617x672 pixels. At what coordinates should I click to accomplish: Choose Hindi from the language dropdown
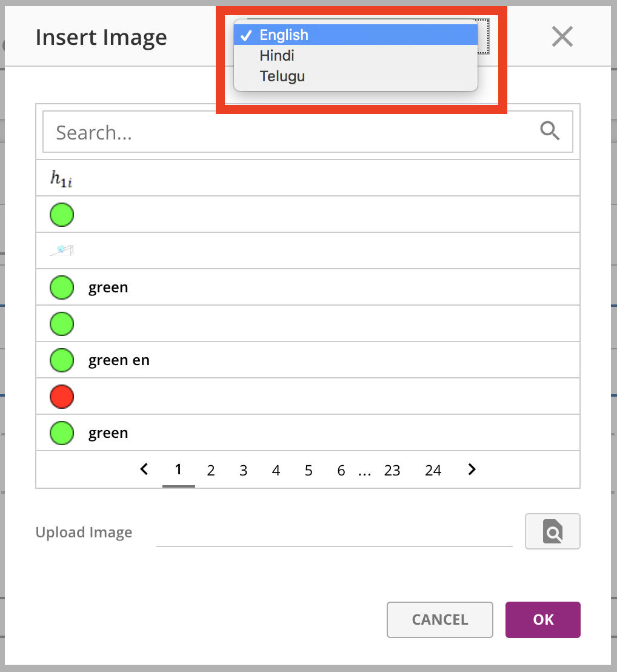[277, 56]
